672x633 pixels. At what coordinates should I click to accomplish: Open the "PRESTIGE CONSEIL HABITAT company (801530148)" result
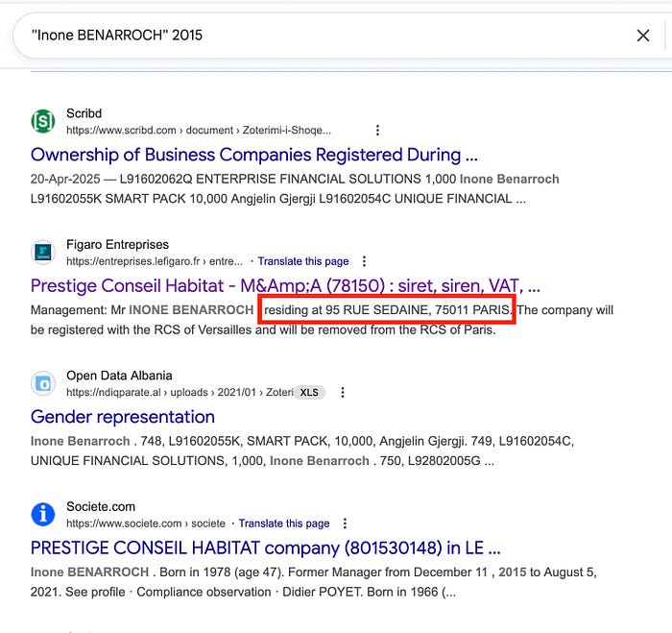pyautogui.click(x=265, y=548)
